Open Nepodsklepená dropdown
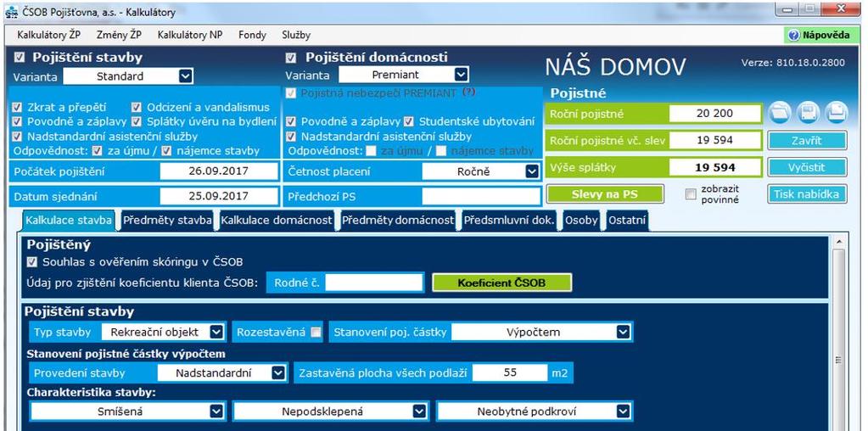 coord(420,411)
